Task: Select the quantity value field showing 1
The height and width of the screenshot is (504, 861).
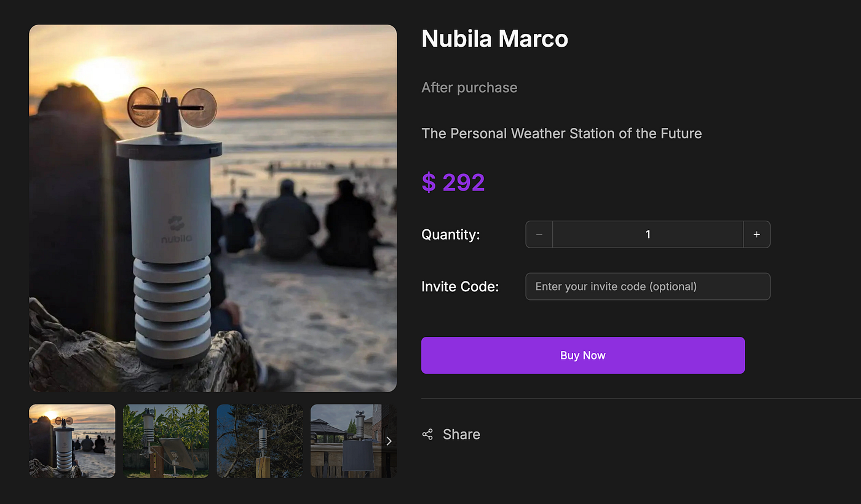Action: (x=648, y=234)
